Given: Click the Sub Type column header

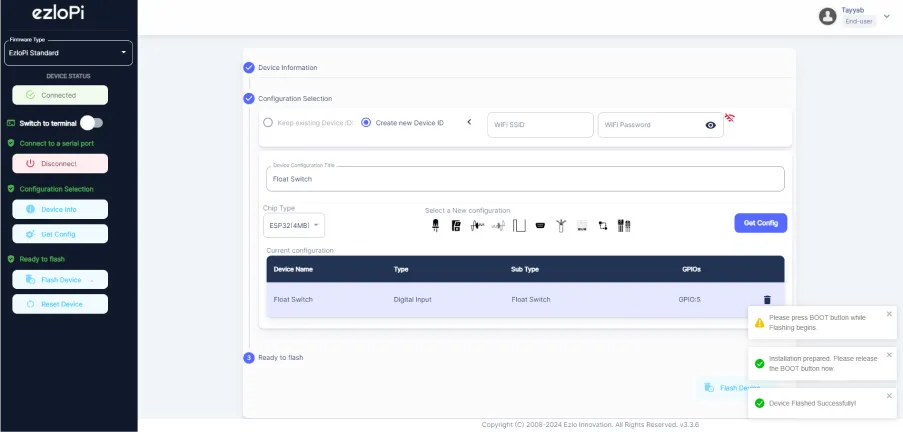Looking at the screenshot, I should [x=525, y=269].
